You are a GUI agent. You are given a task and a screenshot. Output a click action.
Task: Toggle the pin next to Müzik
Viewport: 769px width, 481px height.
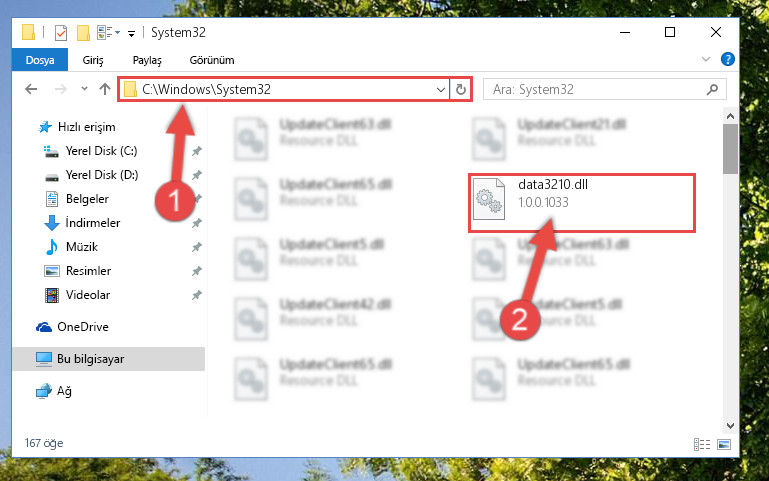click(197, 247)
